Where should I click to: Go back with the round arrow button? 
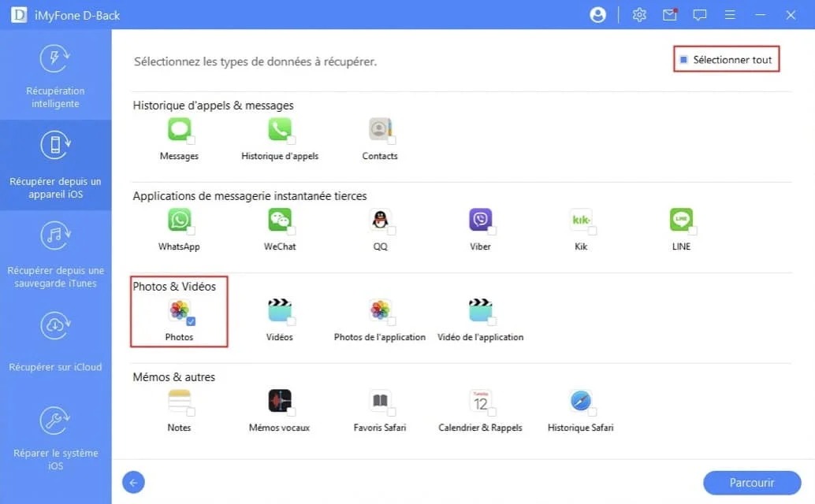(133, 483)
